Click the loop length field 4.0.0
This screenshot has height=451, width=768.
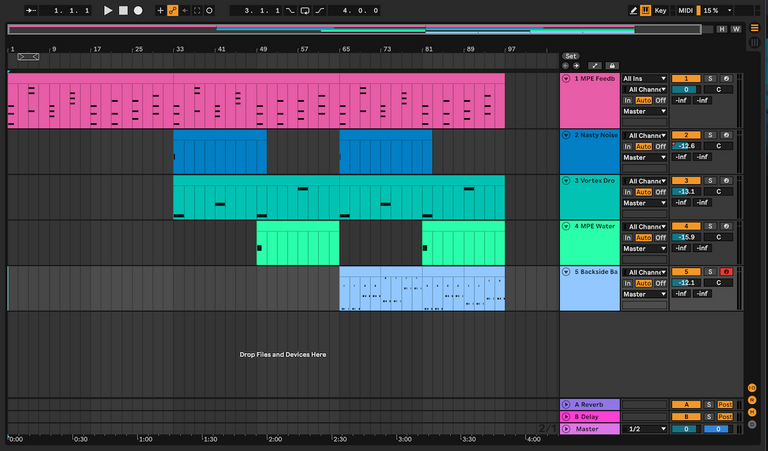354,10
